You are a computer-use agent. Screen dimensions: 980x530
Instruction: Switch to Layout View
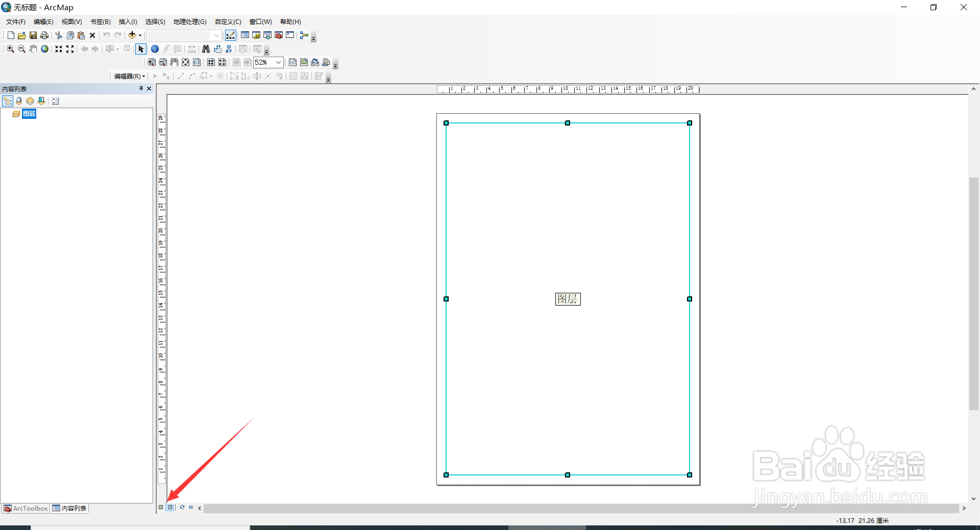tap(170, 507)
